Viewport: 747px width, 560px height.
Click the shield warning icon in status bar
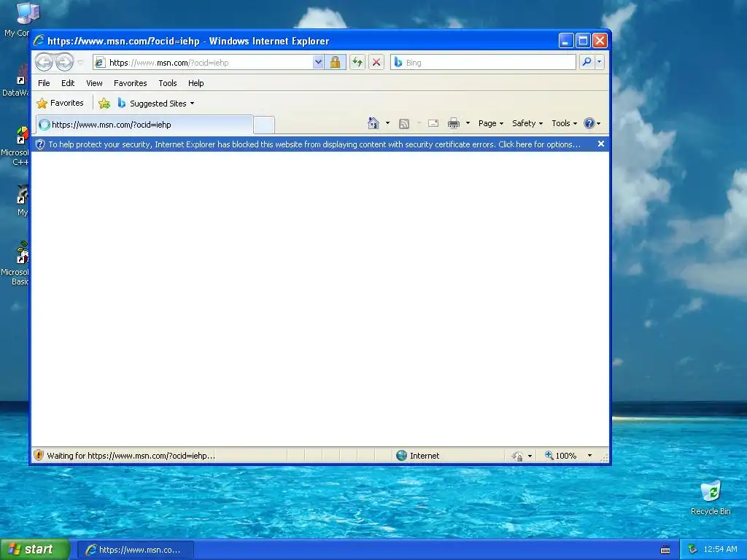coord(39,455)
